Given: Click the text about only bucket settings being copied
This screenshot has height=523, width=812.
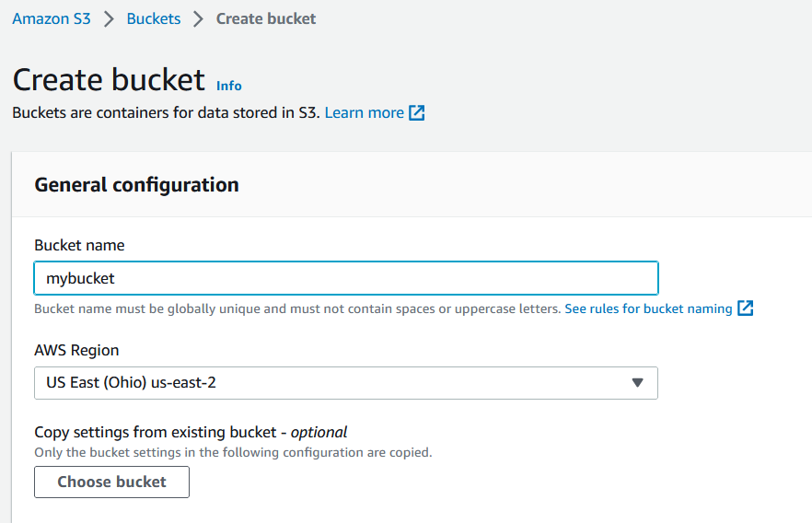Looking at the screenshot, I should click(x=233, y=452).
